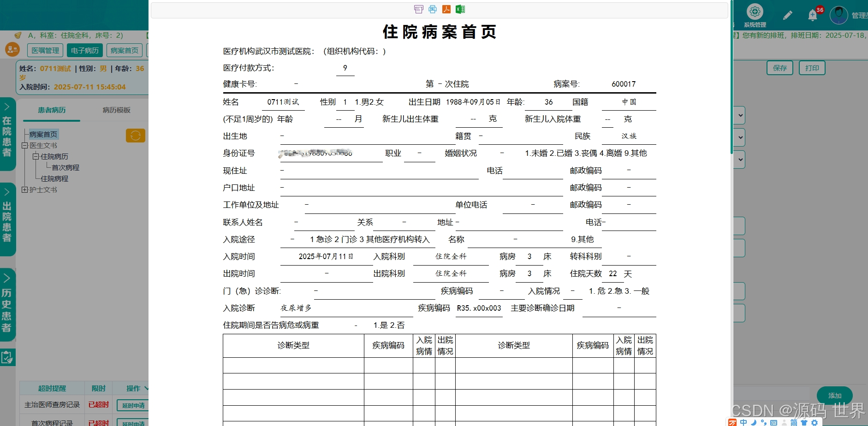Click 延时申请 for 主治医师查房记录
Image resolution: width=868 pixels, height=426 pixels.
(x=133, y=405)
